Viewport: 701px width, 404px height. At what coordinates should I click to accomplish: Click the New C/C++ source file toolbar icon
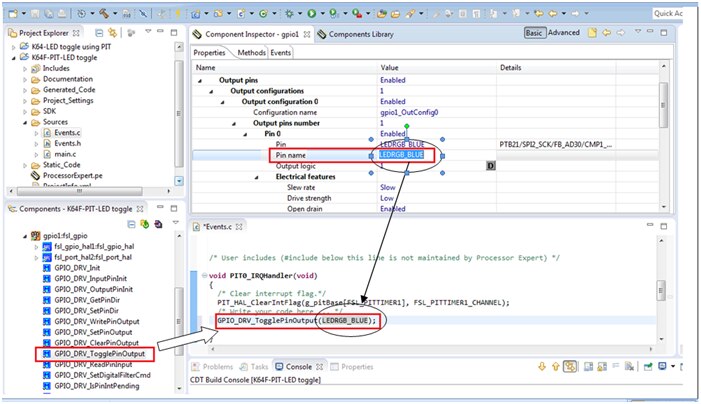[x=241, y=14]
